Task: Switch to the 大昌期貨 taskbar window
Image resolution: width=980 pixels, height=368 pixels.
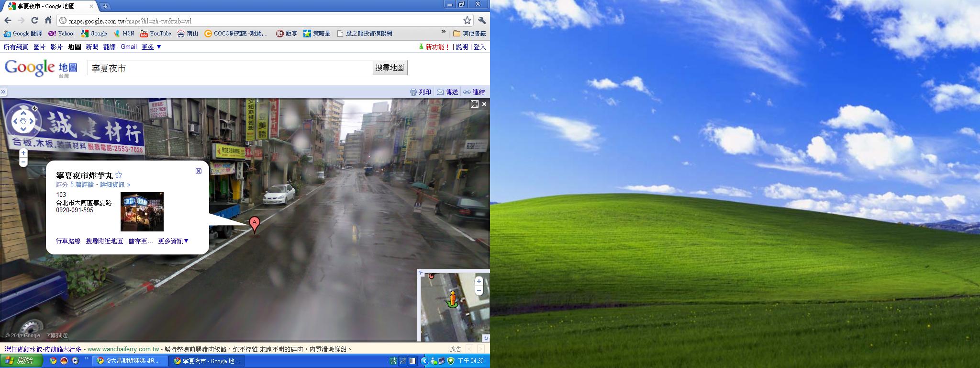Action: pos(131,361)
